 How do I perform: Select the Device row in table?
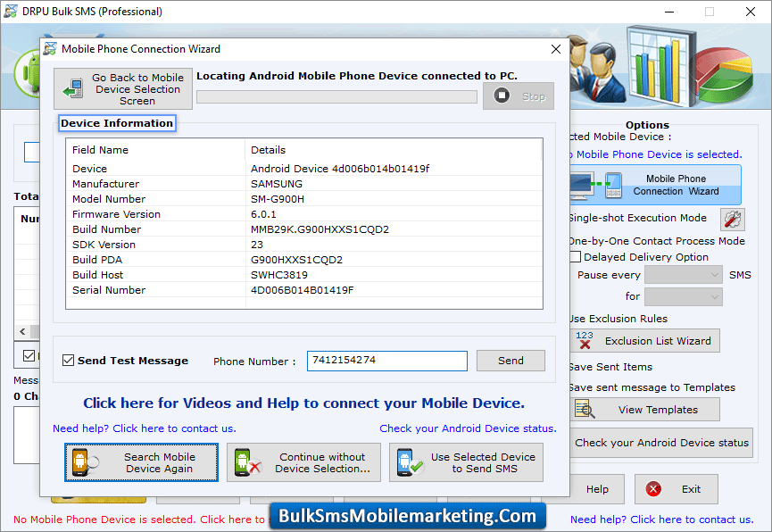pos(304,169)
